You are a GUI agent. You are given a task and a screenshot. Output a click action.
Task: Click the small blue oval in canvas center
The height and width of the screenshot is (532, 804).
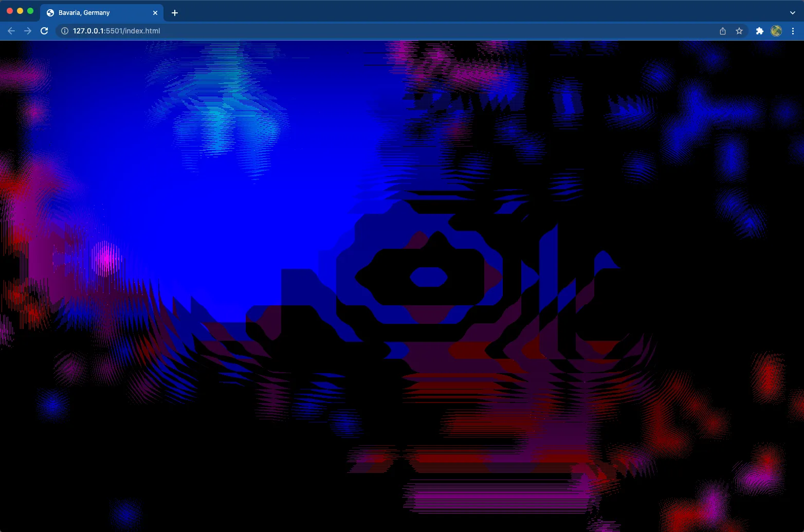tap(429, 277)
